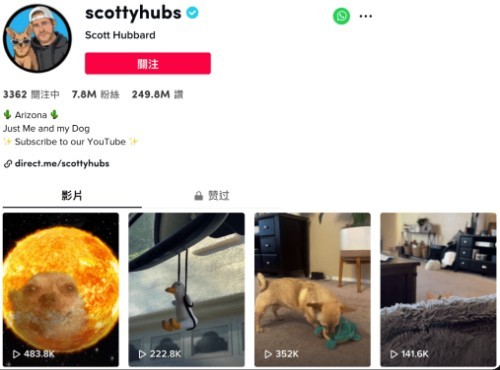Click the lock icon on liked tab
Screen dimensions: 500x370
tap(198, 196)
